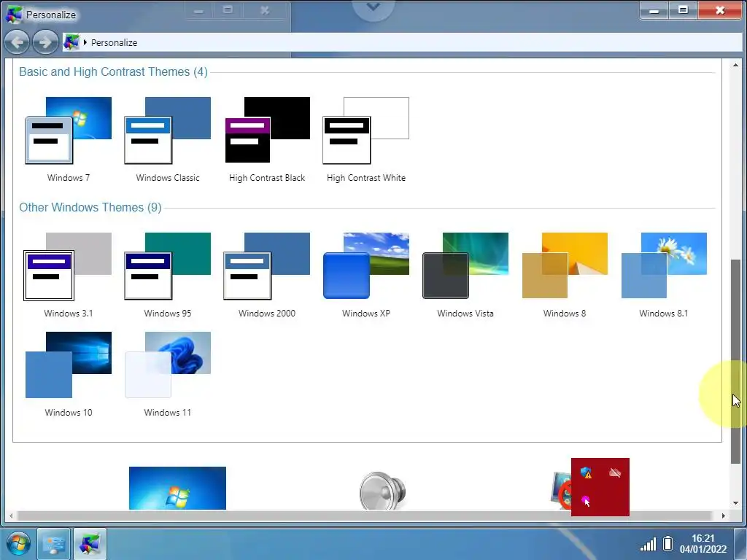Go forward with the Forward arrow button

(45, 42)
